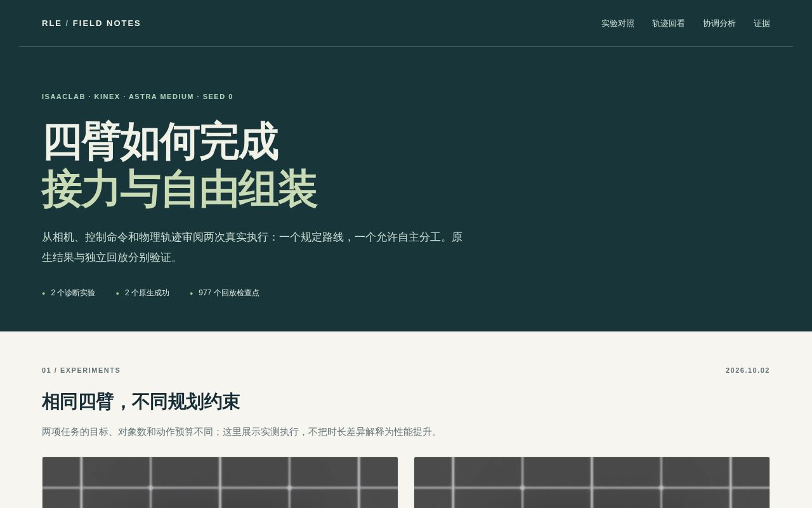Open the 实验对照 navigation link

pyautogui.click(x=618, y=23)
